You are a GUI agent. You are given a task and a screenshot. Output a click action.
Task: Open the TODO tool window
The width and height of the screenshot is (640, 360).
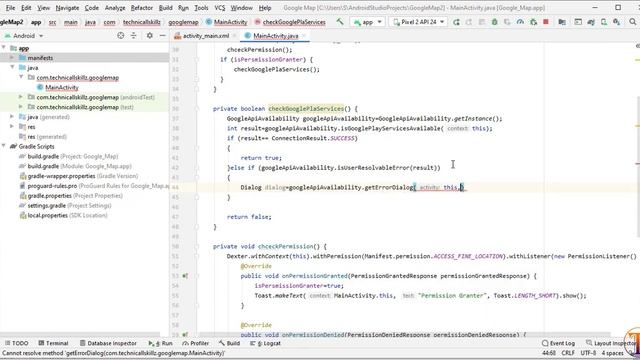pyautogui.click(x=17, y=343)
